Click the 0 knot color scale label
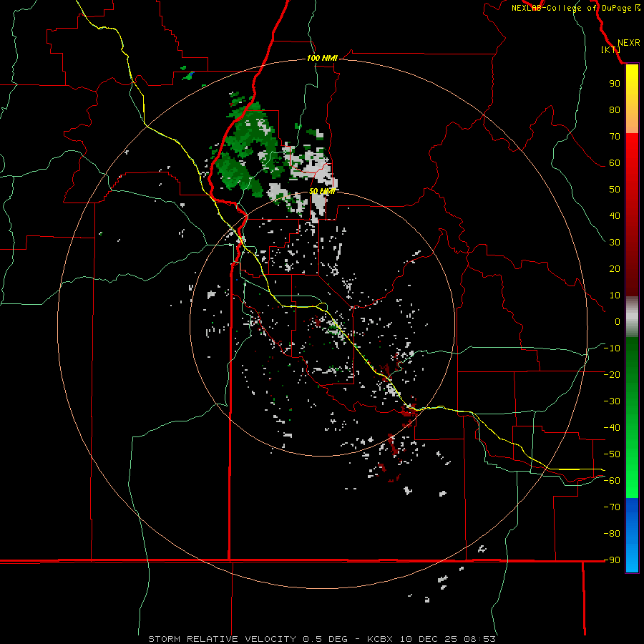 [x=618, y=321]
